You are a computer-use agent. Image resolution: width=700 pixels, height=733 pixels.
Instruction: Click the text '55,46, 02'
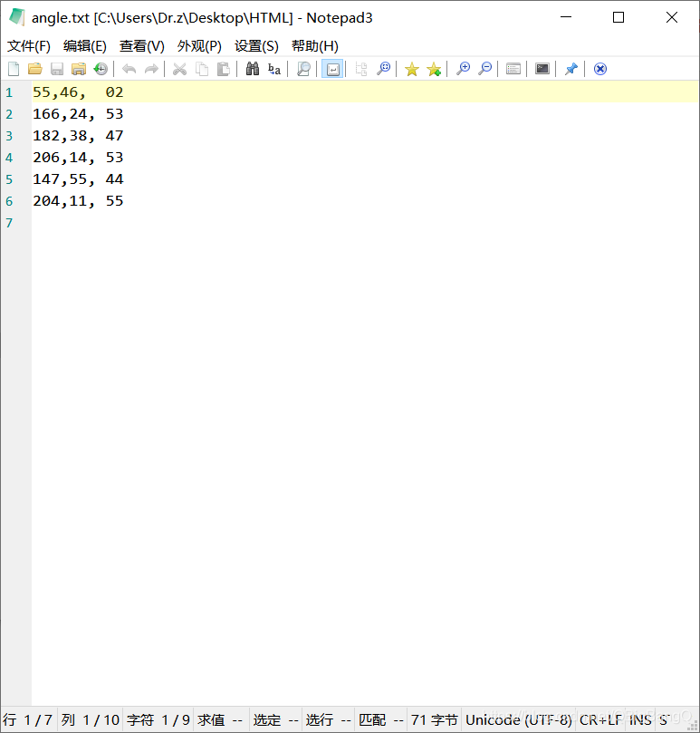pos(78,92)
